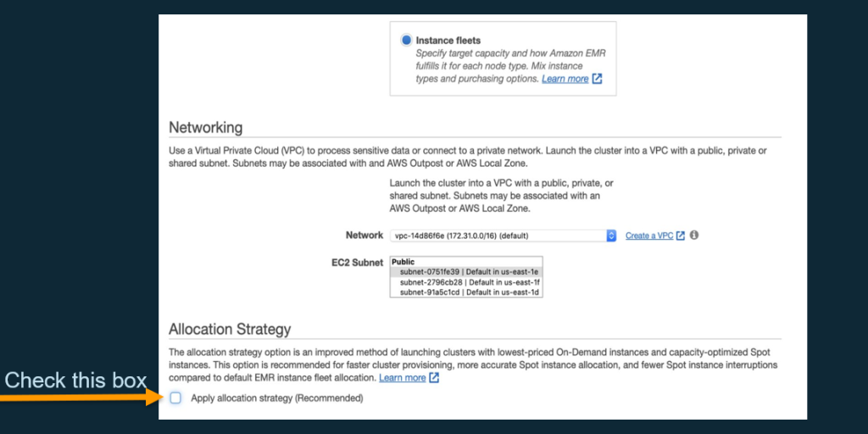Click external link icon next to Create a VPC

click(681, 236)
